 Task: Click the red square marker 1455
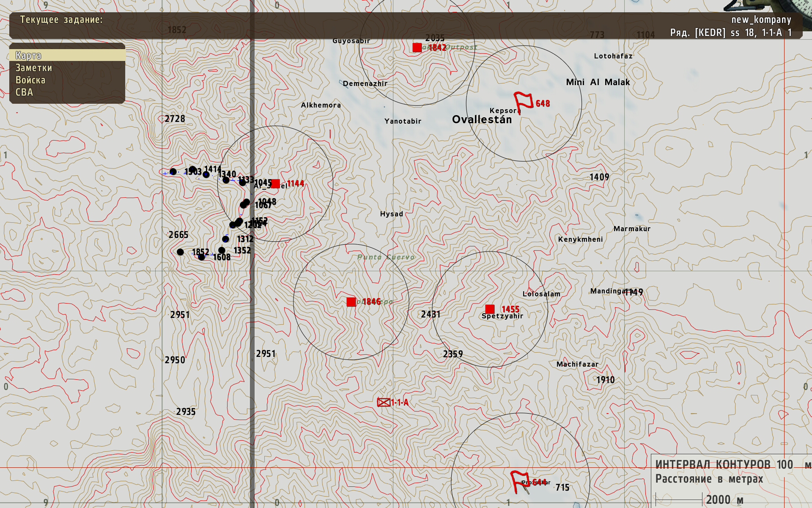(490, 309)
